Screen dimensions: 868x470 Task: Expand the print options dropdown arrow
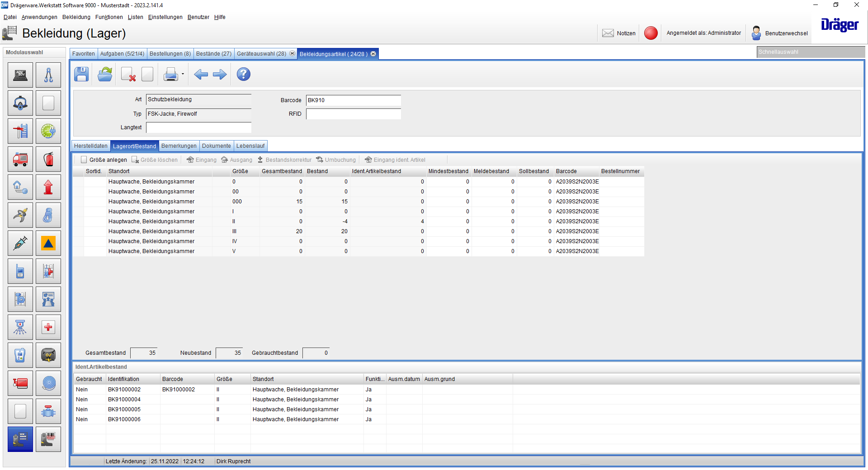tap(183, 74)
